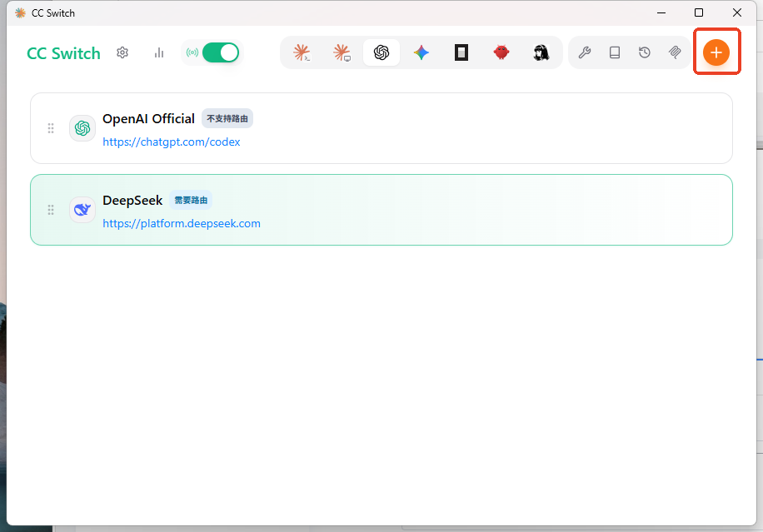Open the history clock icon
Image resolution: width=763 pixels, height=532 pixels.
[645, 52]
